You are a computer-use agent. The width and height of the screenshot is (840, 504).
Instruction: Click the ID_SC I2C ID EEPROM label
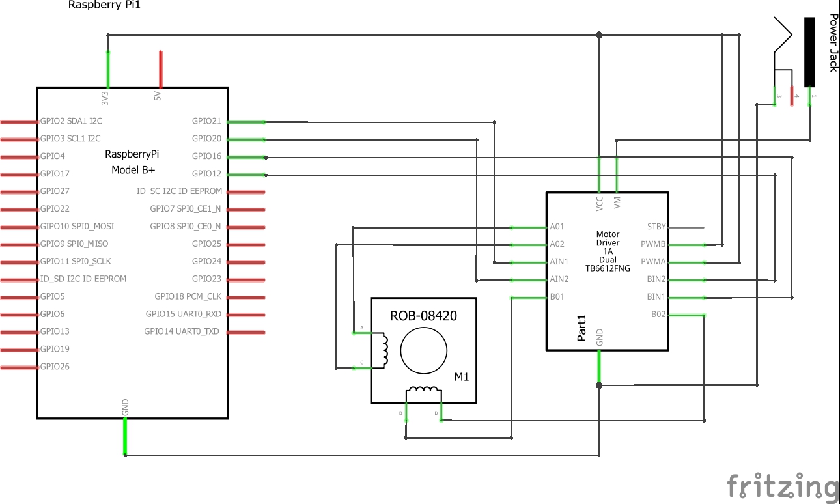(x=179, y=191)
